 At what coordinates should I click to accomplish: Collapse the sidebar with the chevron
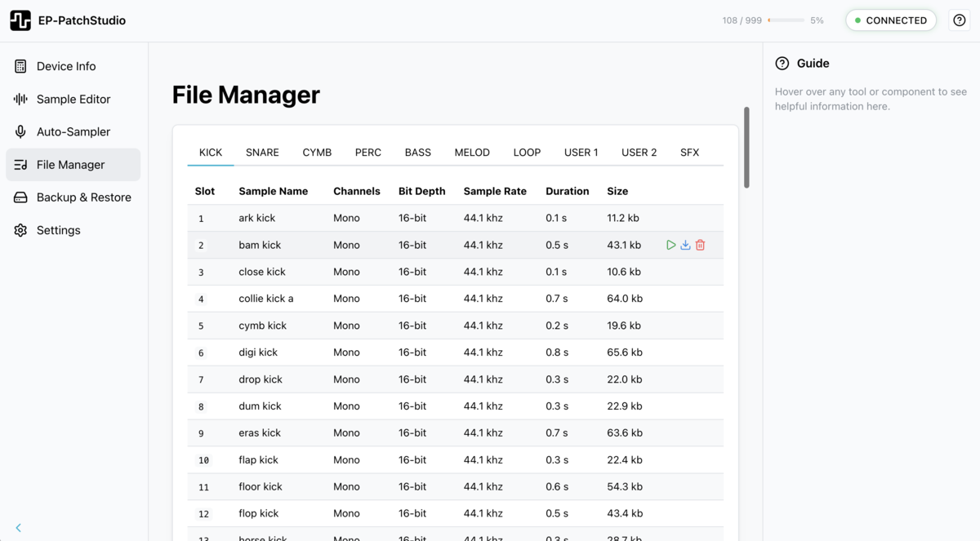pos(18,527)
